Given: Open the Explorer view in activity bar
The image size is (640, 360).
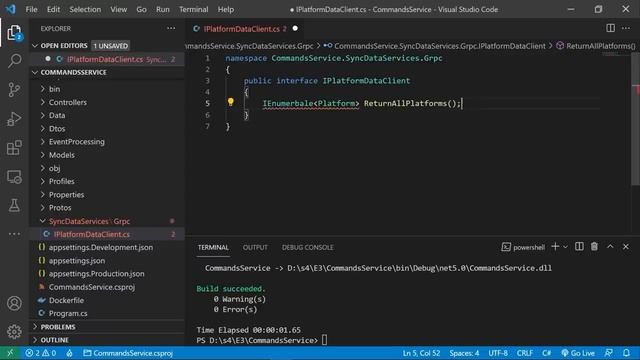Looking at the screenshot, I should click(14, 33).
